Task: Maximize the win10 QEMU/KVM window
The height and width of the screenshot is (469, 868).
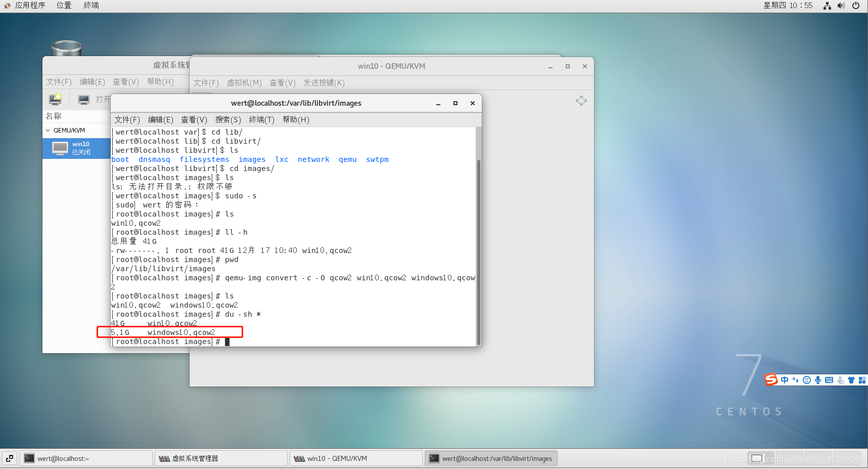Action: tap(568, 66)
